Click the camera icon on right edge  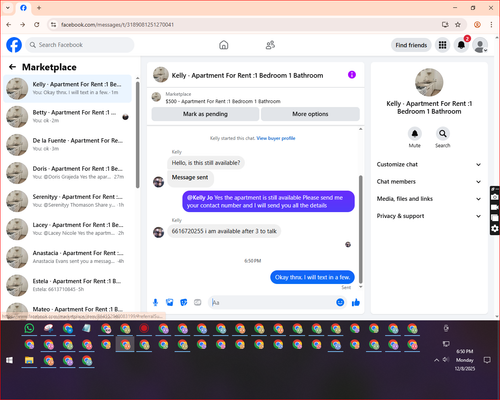click(x=495, y=197)
